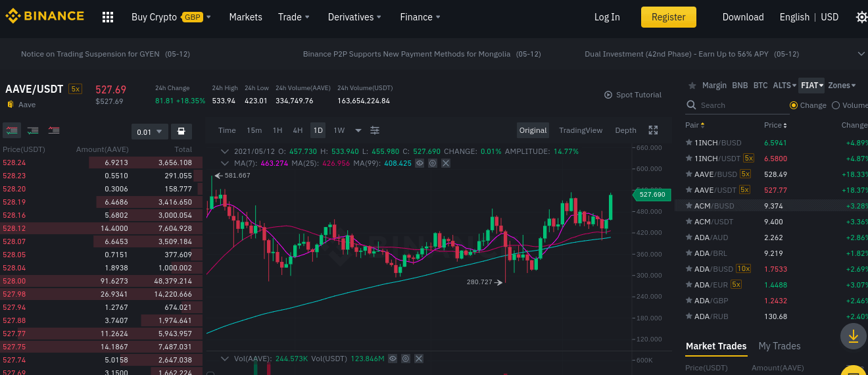Expand announcements with chevron arrow

(861, 53)
